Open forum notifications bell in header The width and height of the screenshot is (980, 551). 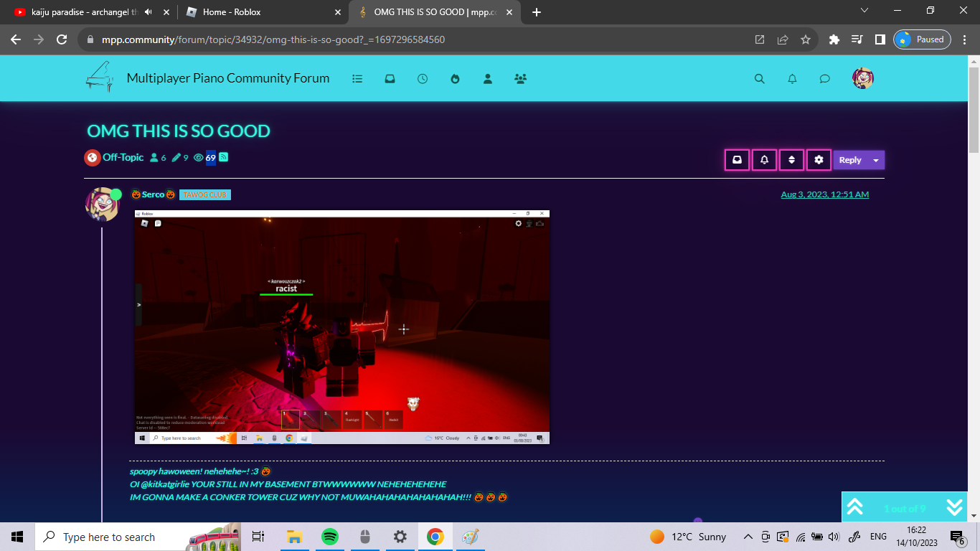point(792,79)
